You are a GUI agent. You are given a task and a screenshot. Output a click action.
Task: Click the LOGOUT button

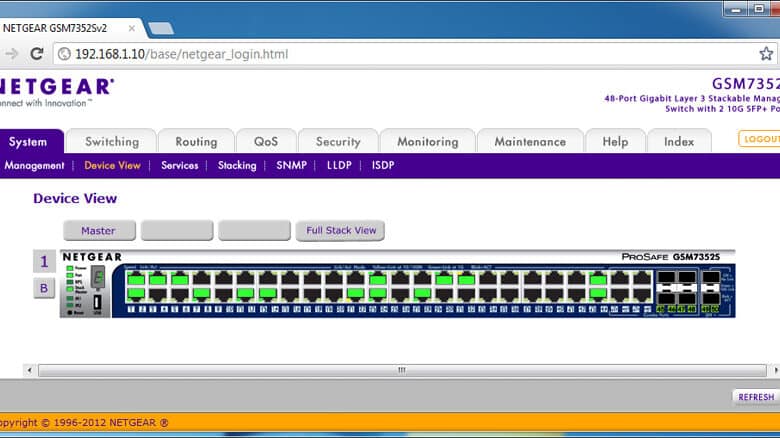(759, 139)
